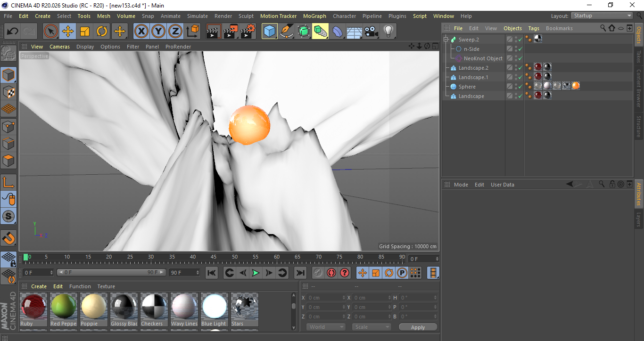
Task: Activate the Scale tool
Action: (x=85, y=32)
